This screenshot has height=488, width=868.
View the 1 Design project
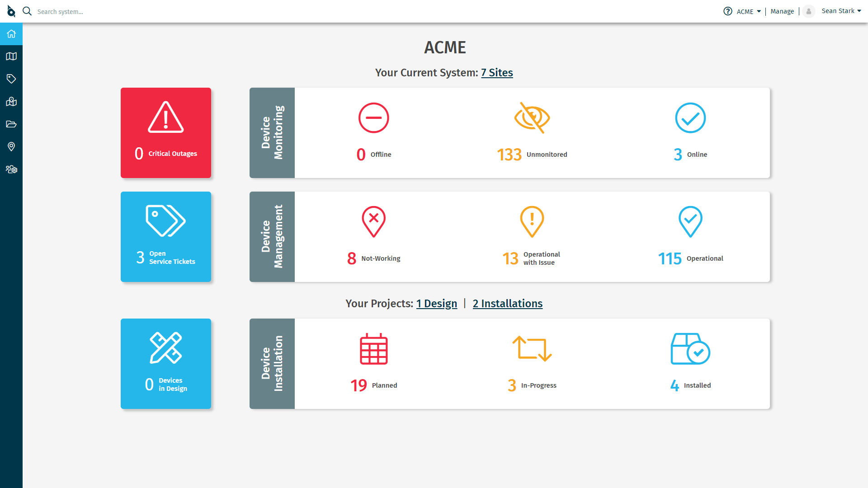[437, 303]
